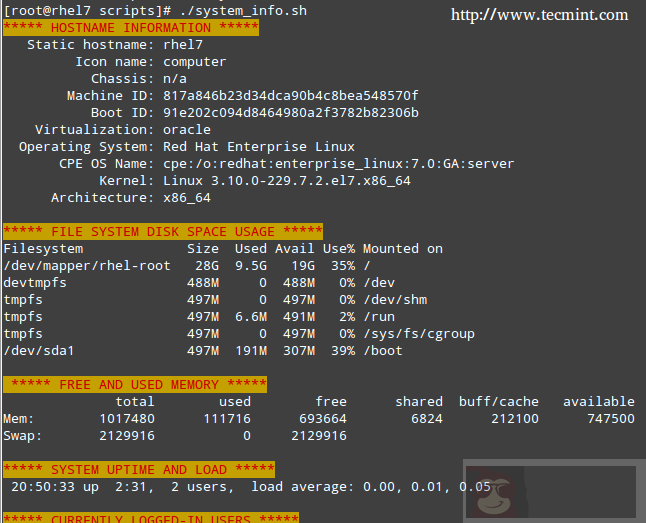Click the CURRENTLY LOGGED-IN USERS header

pos(151,518)
